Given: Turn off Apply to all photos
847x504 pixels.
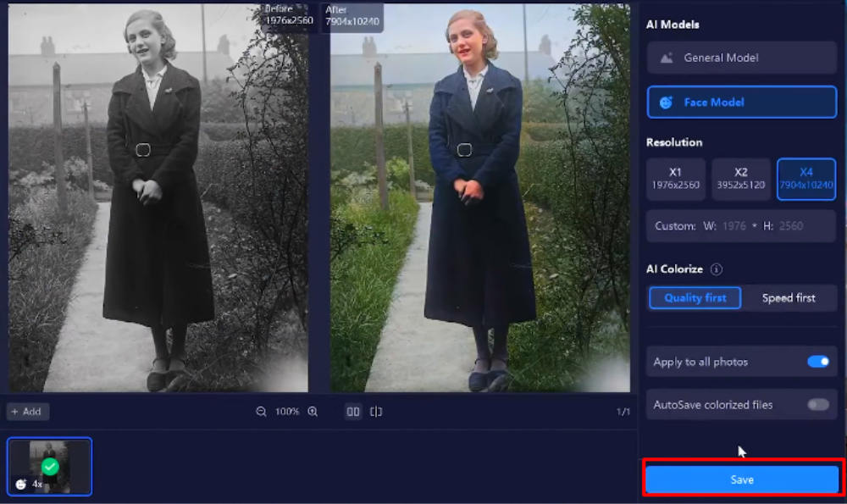Looking at the screenshot, I should click(x=817, y=362).
